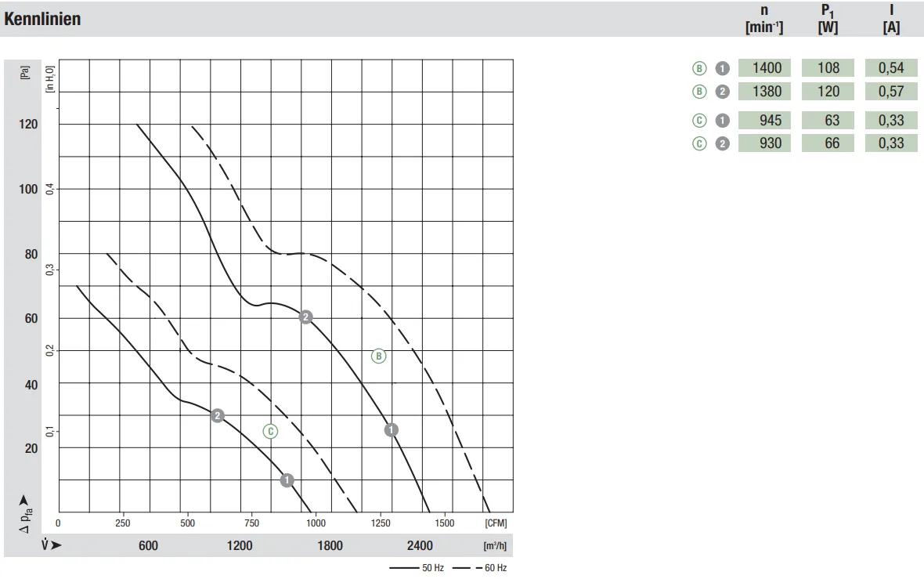924x579 pixels.
Task: Click the 0,3 in H₂O axis tick
Action: [x=50, y=270]
